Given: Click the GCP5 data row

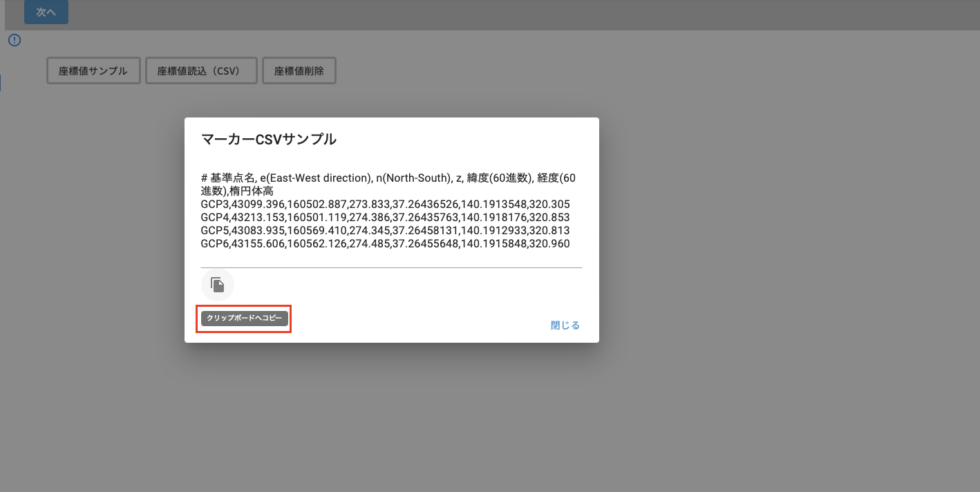Looking at the screenshot, I should point(385,231).
